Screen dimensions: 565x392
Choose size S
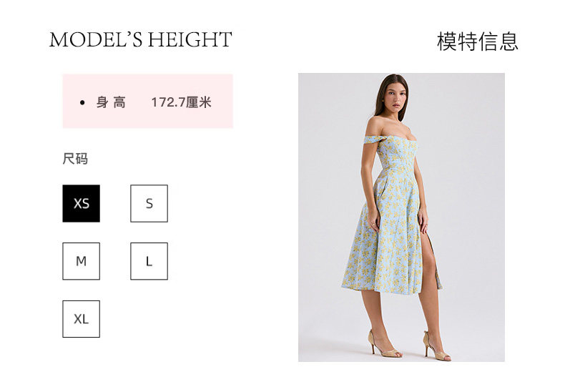point(149,204)
